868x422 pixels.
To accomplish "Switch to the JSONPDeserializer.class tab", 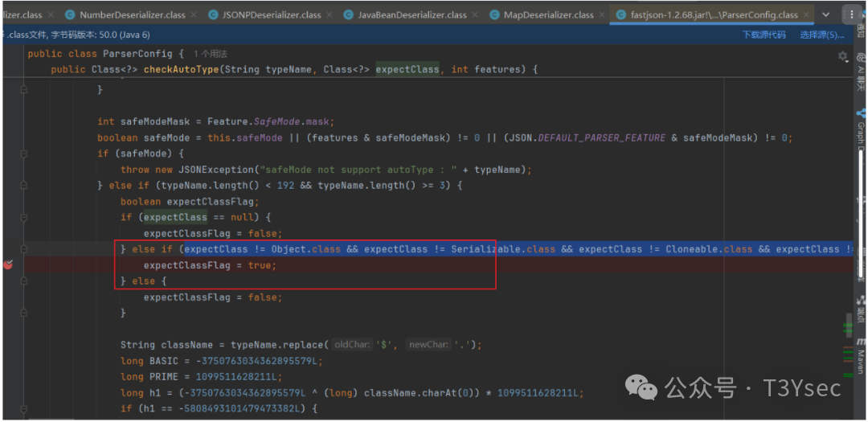I will pyautogui.click(x=272, y=15).
